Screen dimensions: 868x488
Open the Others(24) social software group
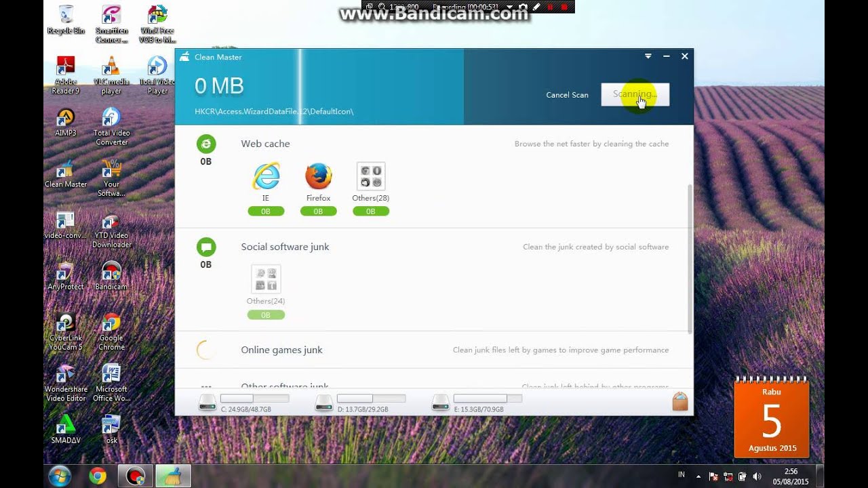pyautogui.click(x=266, y=279)
